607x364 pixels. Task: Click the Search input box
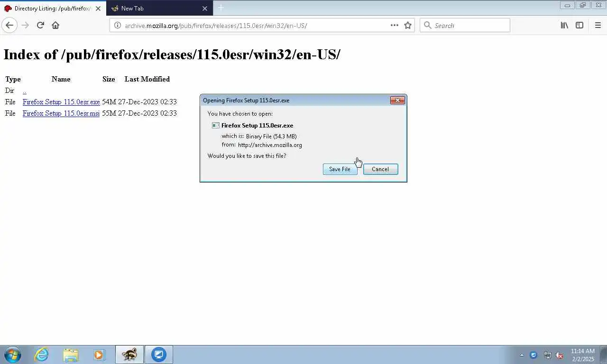pyautogui.click(x=465, y=25)
